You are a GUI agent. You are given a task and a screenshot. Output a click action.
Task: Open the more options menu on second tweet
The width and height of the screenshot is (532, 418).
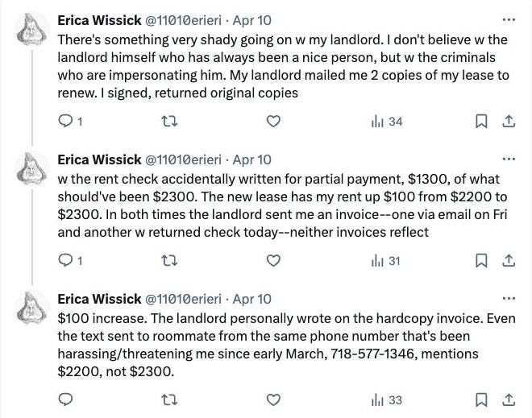[509, 159]
